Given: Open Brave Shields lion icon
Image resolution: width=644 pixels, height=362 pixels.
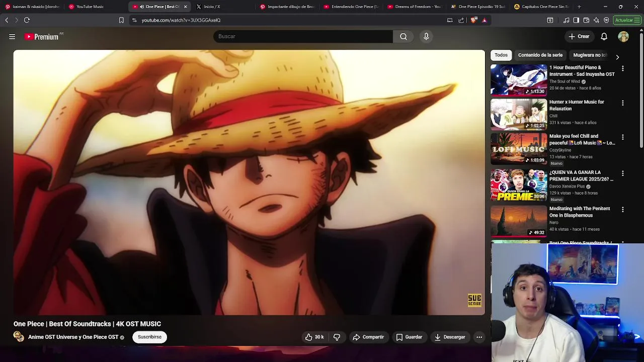Looking at the screenshot, I should (x=474, y=20).
